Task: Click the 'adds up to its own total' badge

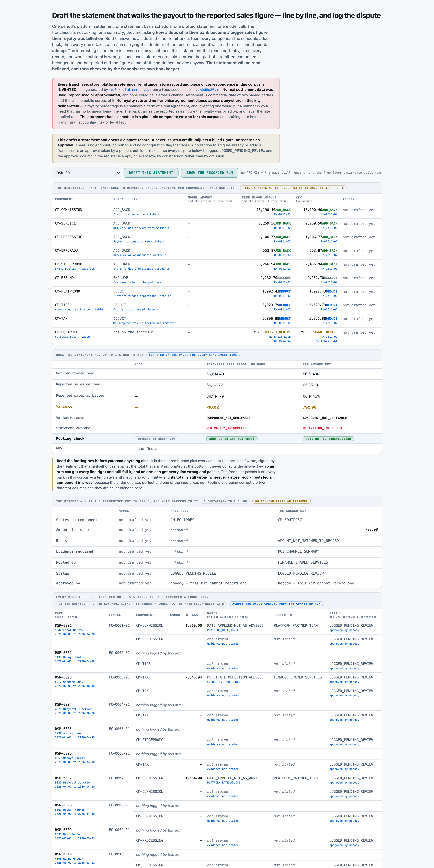Action: pyautogui.click(x=232, y=439)
